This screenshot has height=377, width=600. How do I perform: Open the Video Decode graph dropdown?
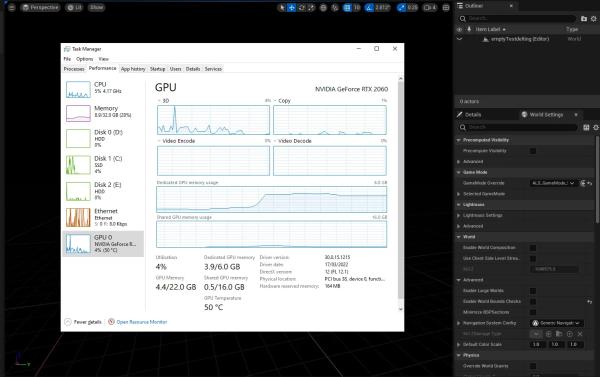293,141
